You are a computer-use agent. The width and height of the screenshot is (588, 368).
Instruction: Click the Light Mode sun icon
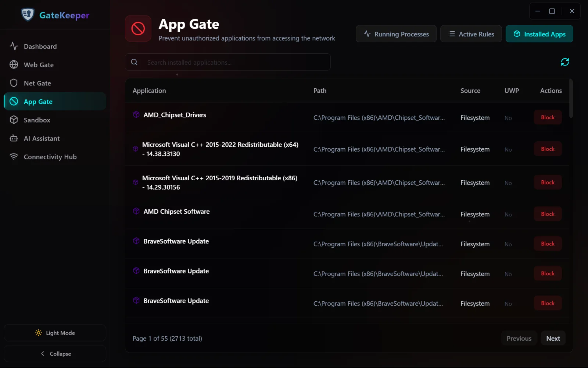[39, 333]
